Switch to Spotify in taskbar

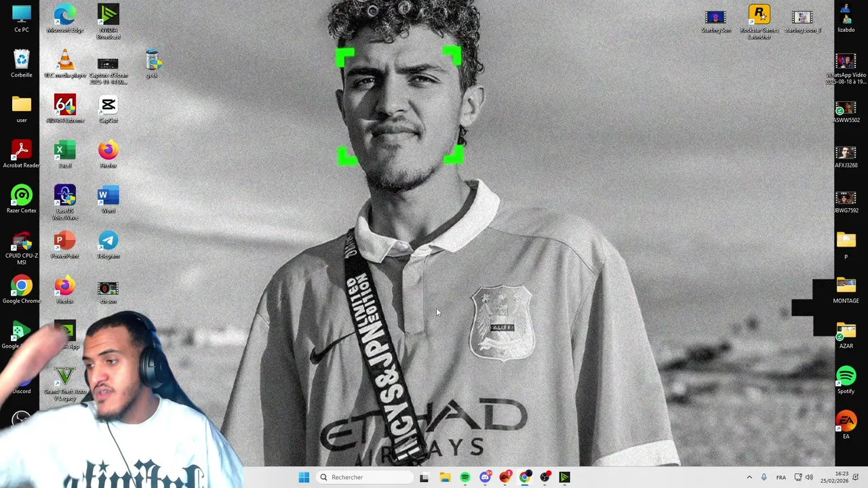465,477
